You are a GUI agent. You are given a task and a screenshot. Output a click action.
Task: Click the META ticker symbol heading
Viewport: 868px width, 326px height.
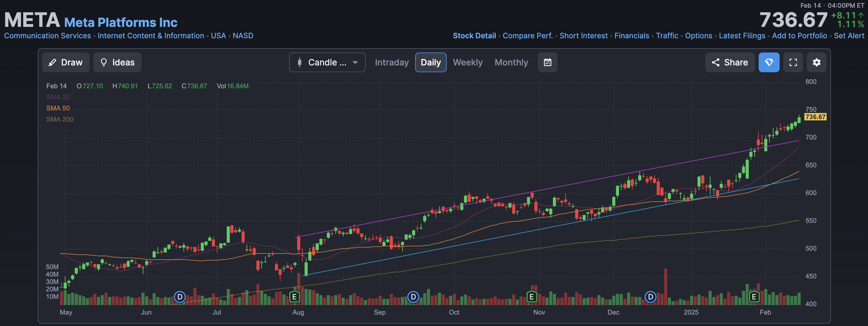(x=32, y=20)
